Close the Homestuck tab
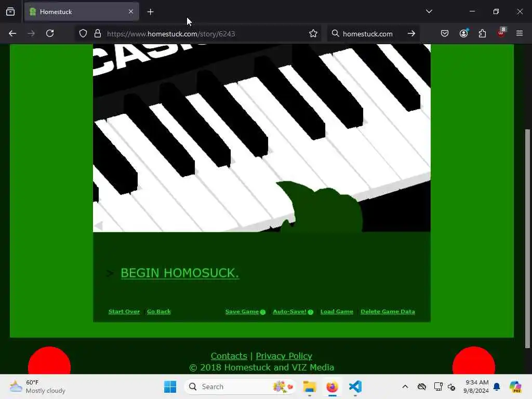532x399 pixels. click(x=131, y=11)
